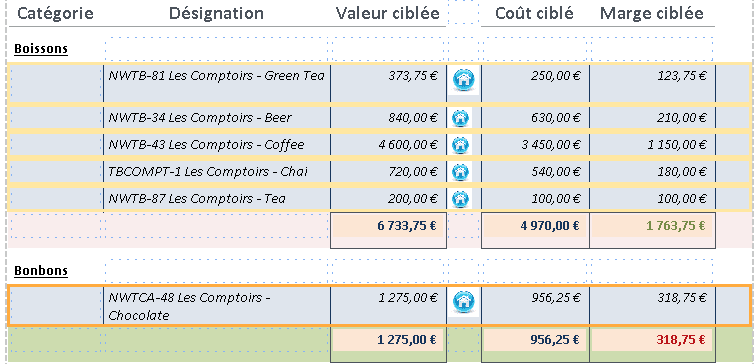Image resolution: width=754 pixels, height=364 pixels.
Task: Click home icon in Beer row
Action: tap(460, 117)
